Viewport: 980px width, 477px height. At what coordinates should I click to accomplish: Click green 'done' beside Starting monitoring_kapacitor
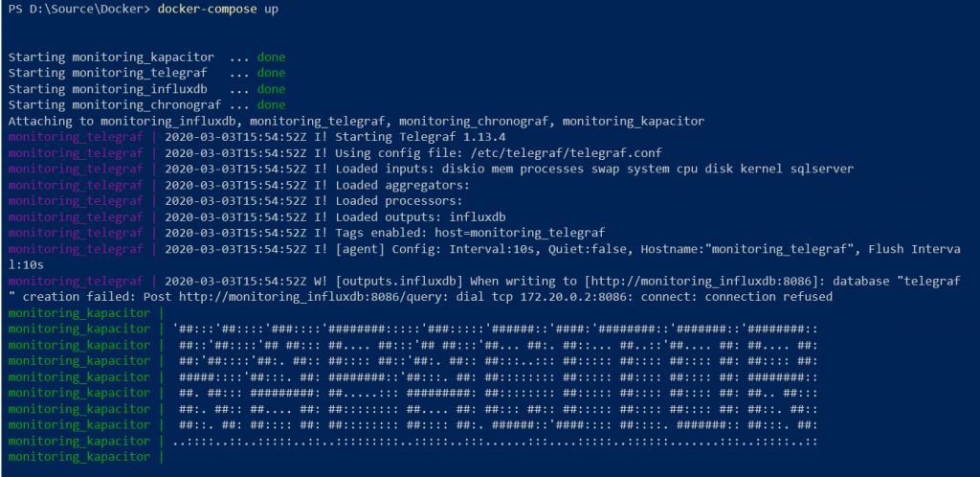click(x=271, y=57)
